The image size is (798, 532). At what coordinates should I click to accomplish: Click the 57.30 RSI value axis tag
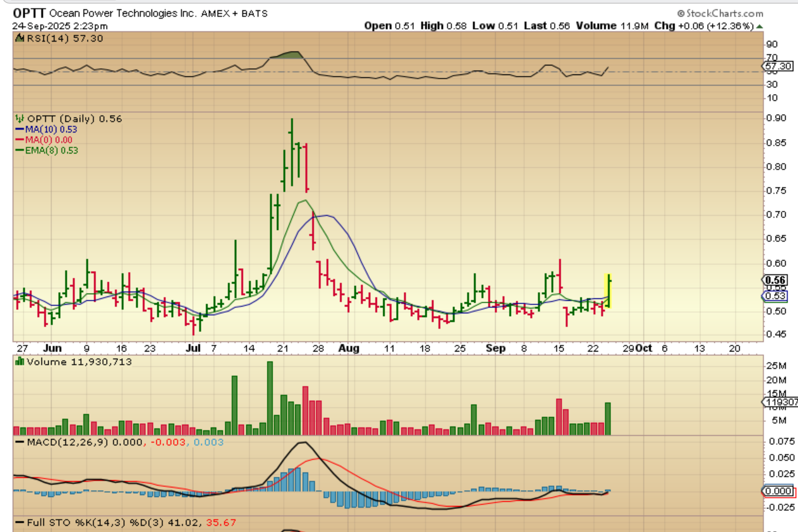778,66
